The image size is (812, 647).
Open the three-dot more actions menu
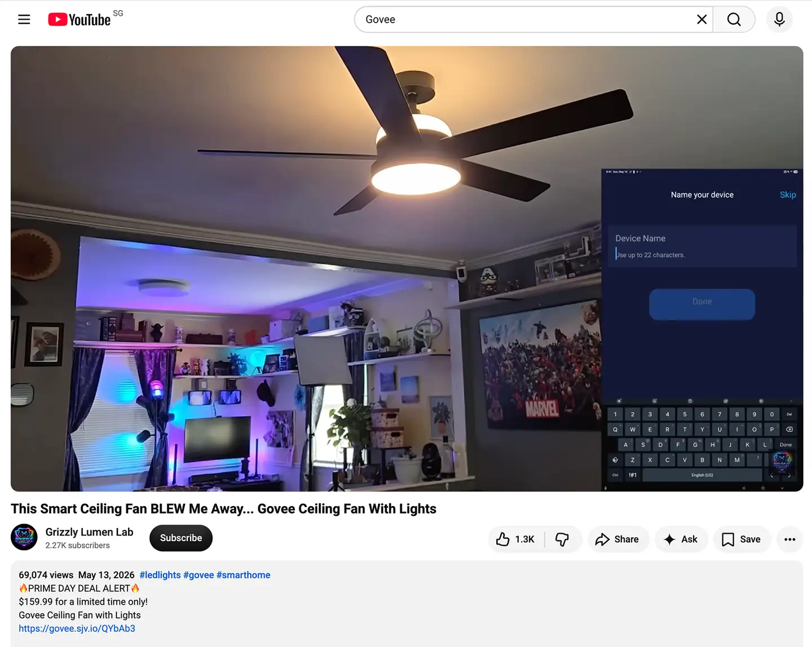tap(789, 539)
